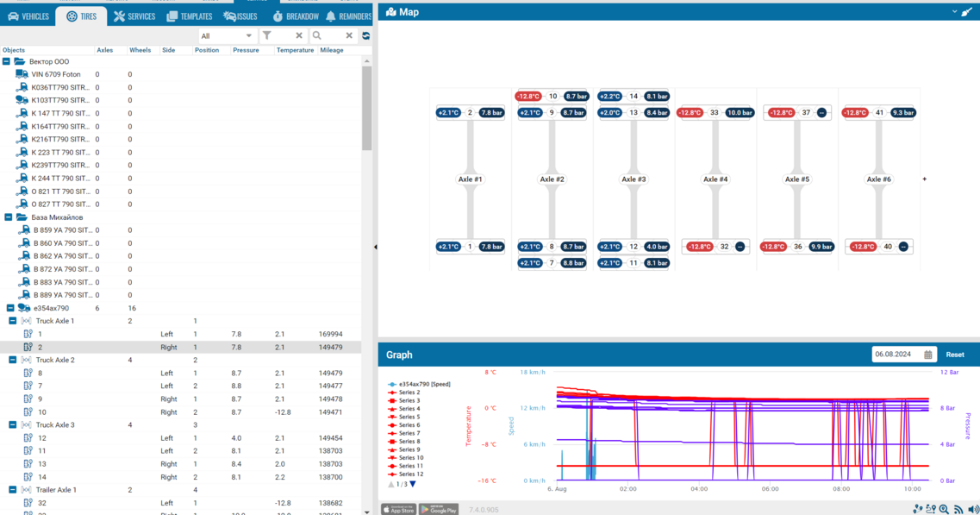Switch to the Vehicles tab
The height and width of the screenshot is (515, 980).
tap(28, 16)
